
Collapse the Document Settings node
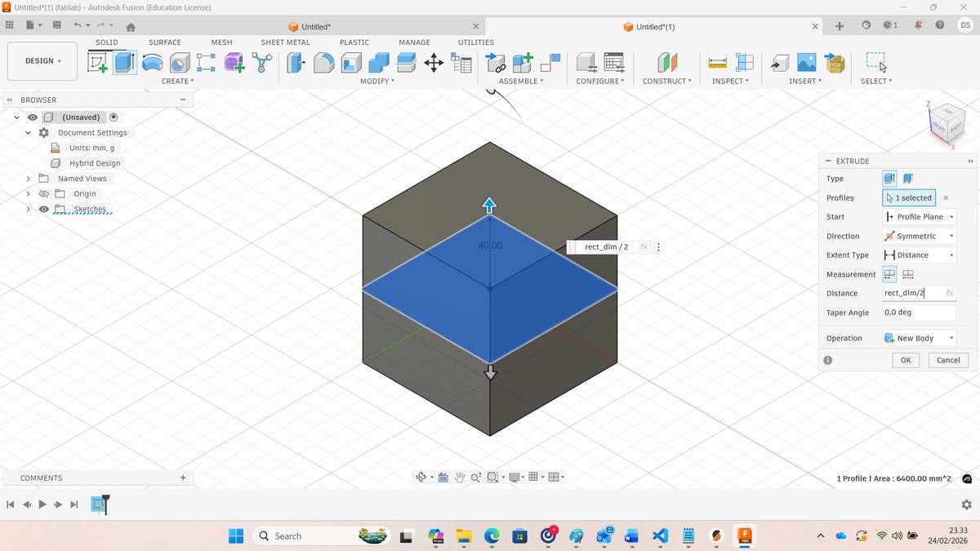tap(28, 132)
